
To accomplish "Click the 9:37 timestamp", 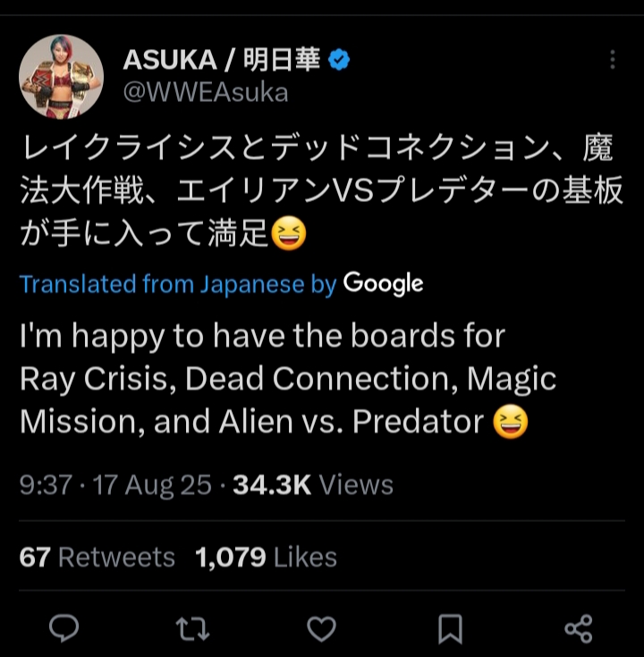I will (46, 485).
